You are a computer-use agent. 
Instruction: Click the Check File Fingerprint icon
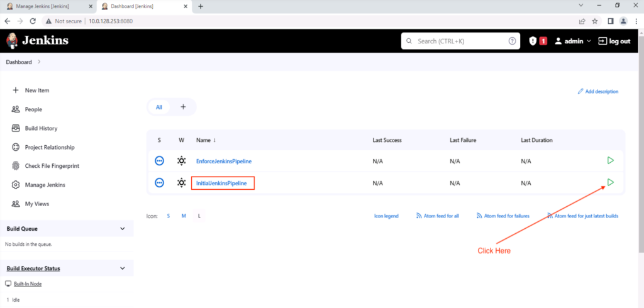16,166
